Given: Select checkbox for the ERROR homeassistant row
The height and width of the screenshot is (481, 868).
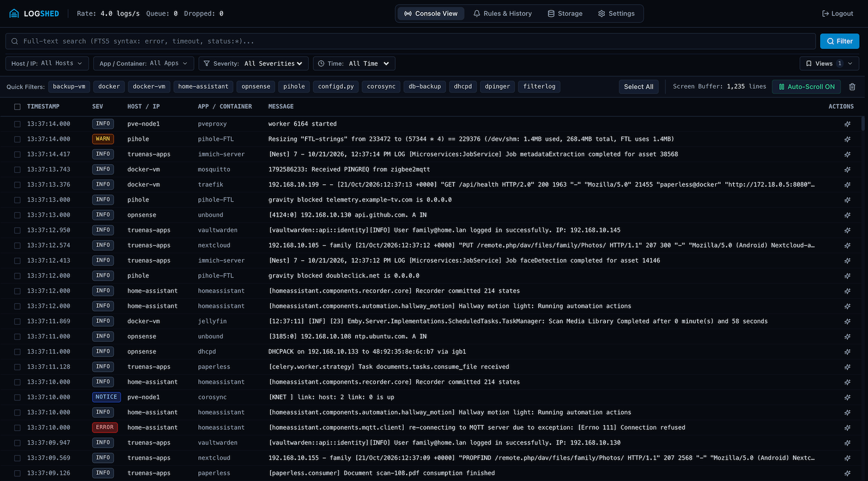Looking at the screenshot, I should tap(17, 428).
